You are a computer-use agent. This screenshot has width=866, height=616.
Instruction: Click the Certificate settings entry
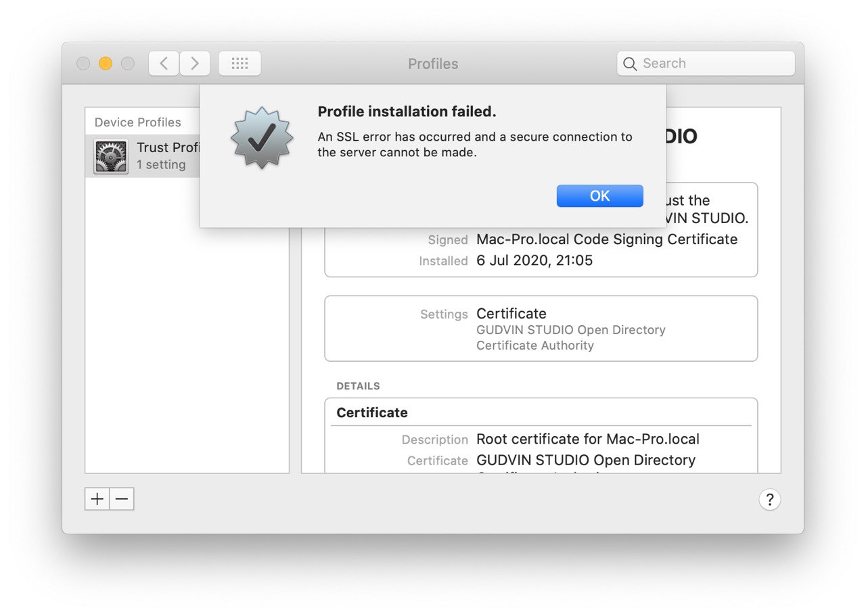click(x=511, y=314)
